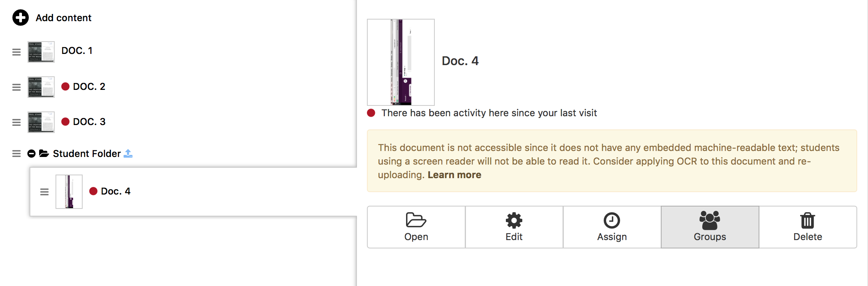Click the drag handle beside DOC. 2

click(16, 87)
